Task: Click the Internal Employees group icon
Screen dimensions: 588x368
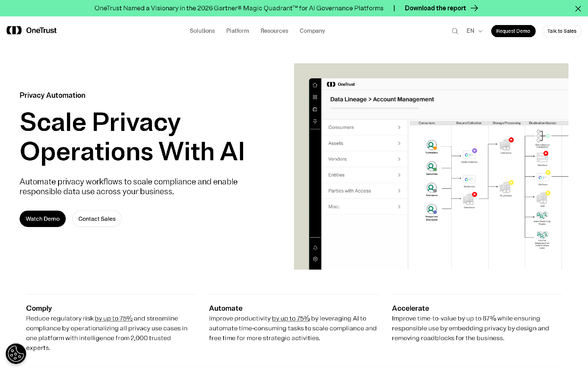Action: click(x=542, y=235)
